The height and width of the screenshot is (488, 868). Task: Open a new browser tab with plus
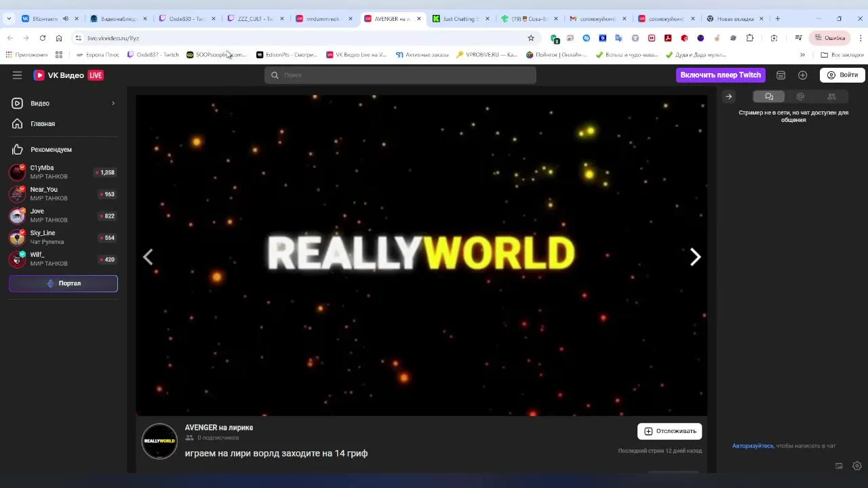[x=778, y=19]
